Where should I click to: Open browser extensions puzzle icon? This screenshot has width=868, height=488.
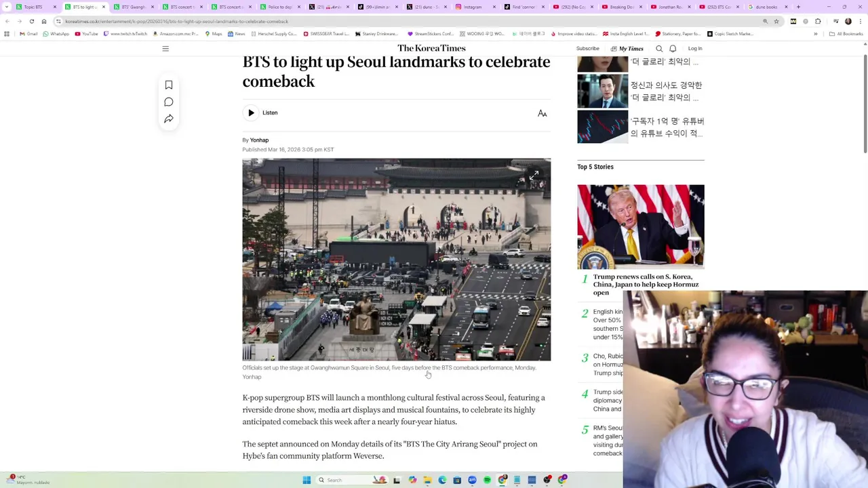point(818,21)
